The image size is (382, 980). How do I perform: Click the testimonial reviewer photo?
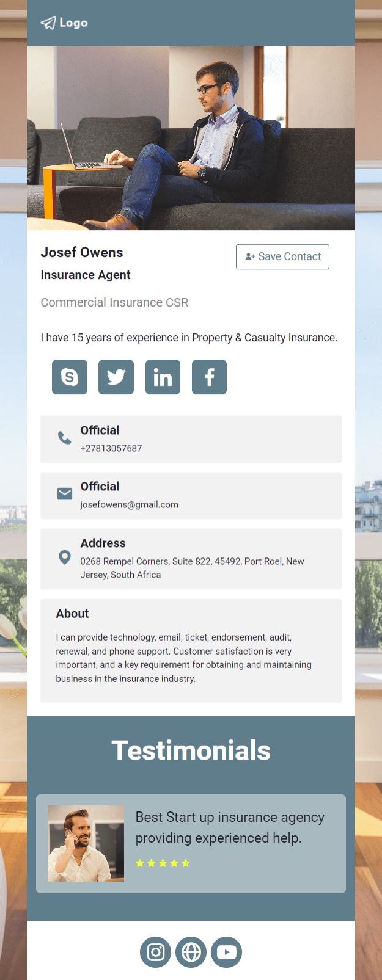point(86,843)
